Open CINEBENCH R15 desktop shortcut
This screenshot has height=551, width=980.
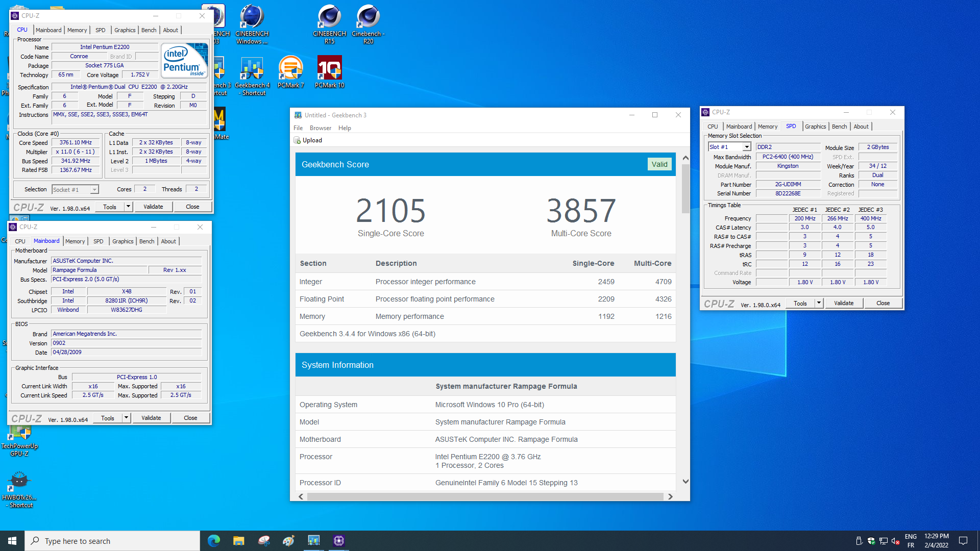pyautogui.click(x=329, y=24)
